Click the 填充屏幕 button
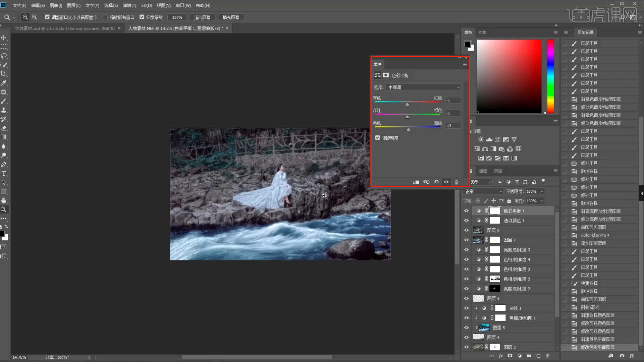644x362 pixels. coord(231,17)
